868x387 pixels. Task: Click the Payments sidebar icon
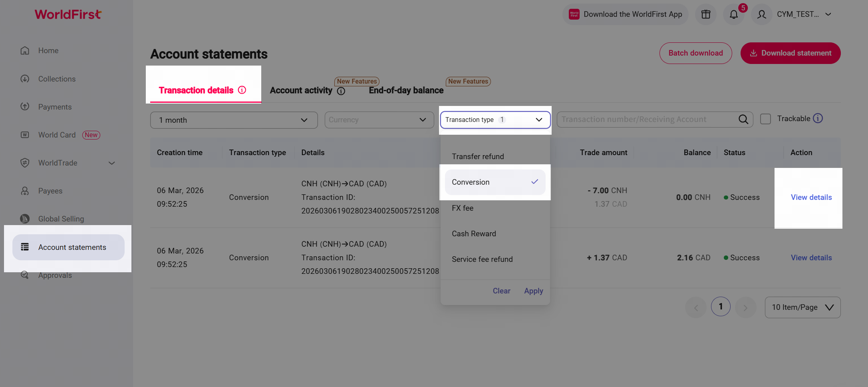[25, 107]
